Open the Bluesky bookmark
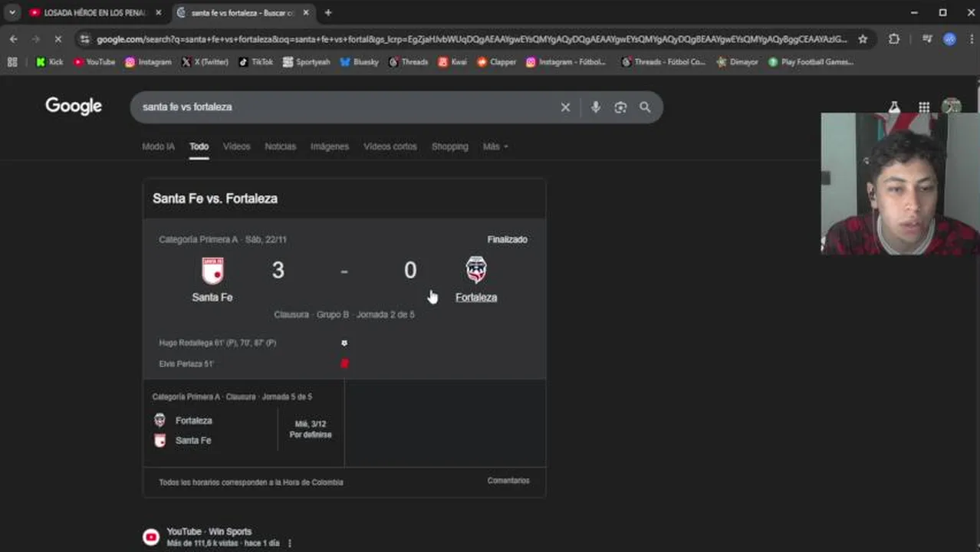Screen dimensions: 980x552 click(x=359, y=62)
